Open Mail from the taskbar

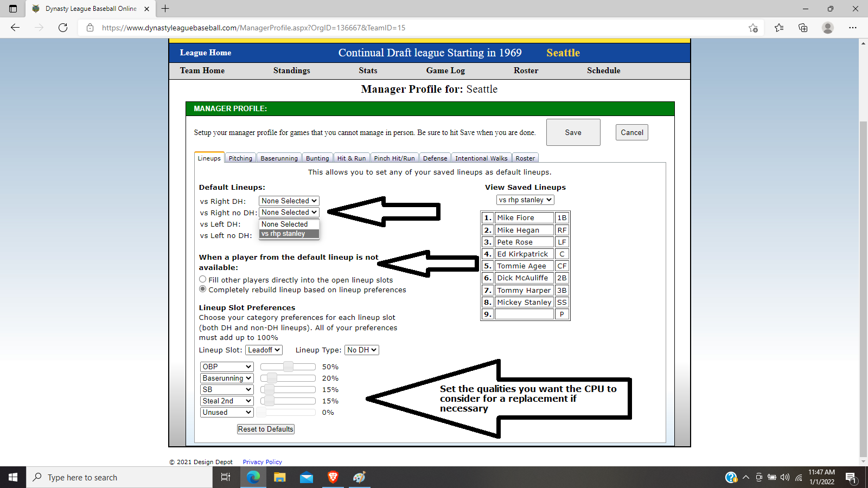(307, 477)
